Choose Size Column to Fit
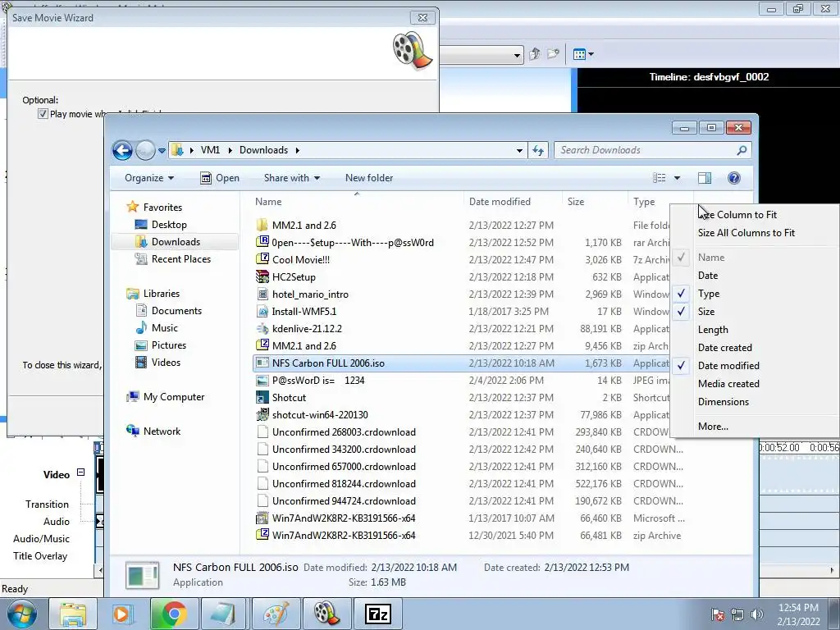The width and height of the screenshot is (840, 630). [x=753, y=215]
